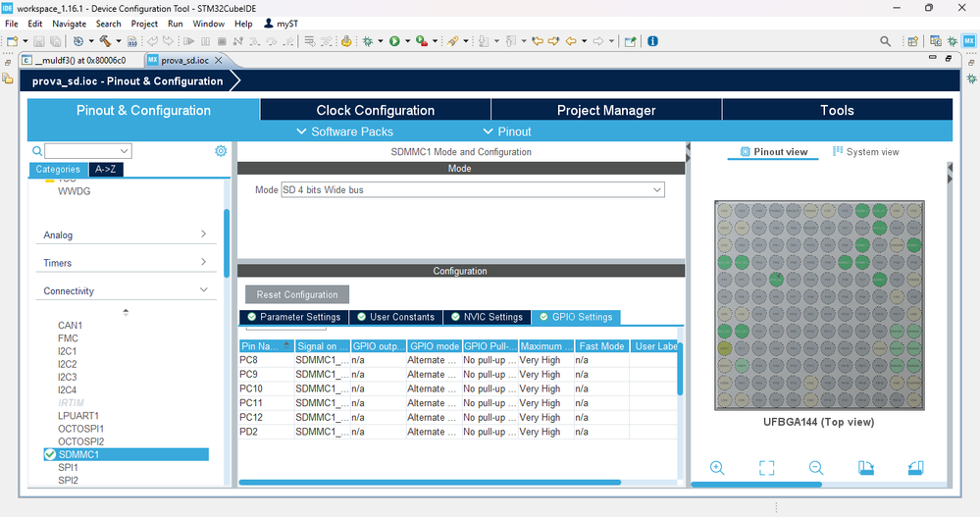Expand the Analog category

point(125,234)
